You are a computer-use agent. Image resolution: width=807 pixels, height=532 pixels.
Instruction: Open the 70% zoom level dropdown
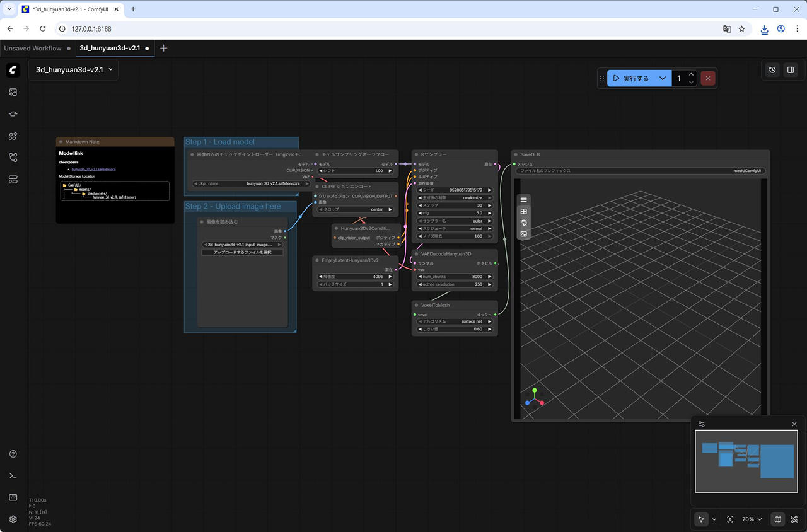(752, 519)
